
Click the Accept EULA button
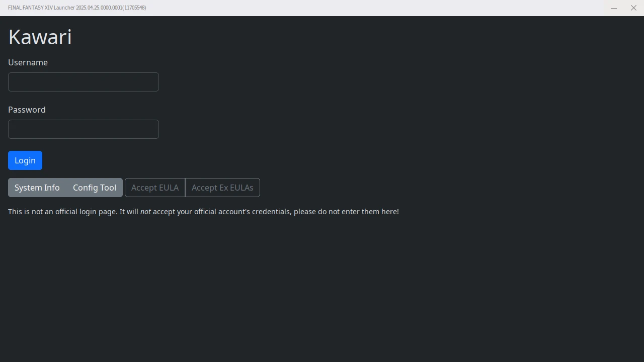155,188
